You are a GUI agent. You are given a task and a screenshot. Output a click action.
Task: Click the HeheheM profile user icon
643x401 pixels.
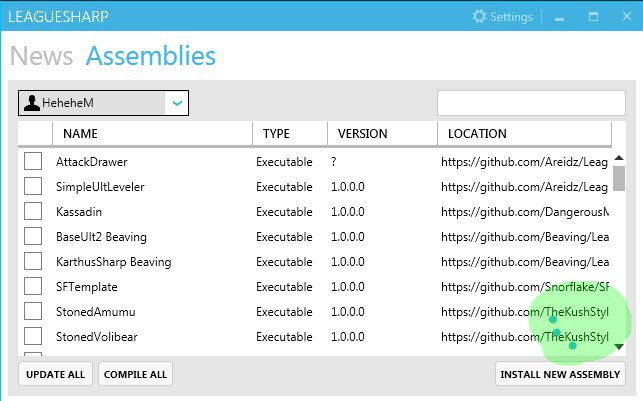coord(32,103)
